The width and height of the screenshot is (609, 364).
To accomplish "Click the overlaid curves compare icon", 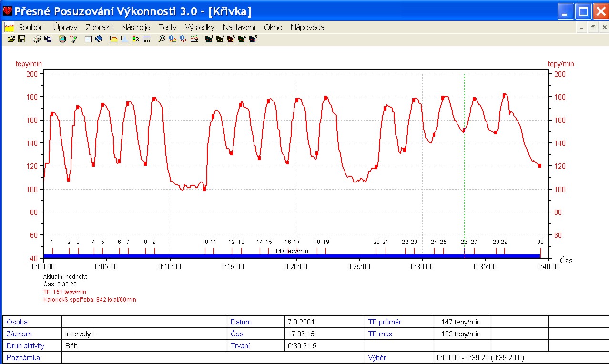I will (x=194, y=39).
